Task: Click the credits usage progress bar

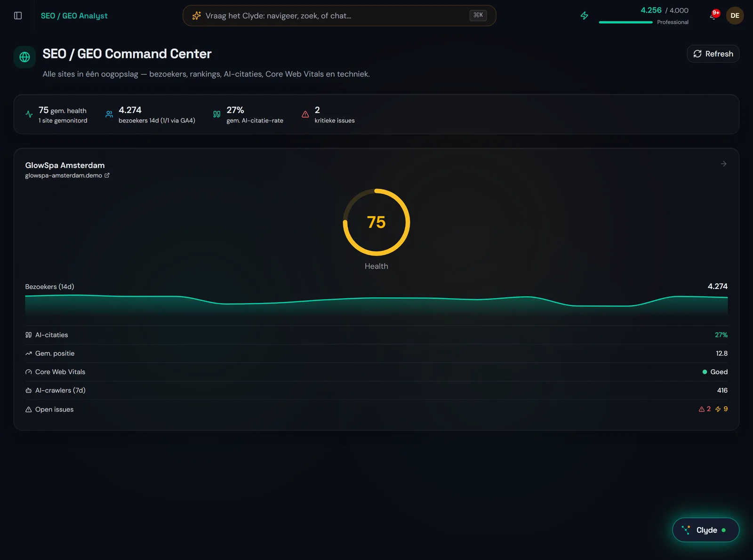Action: click(x=625, y=22)
